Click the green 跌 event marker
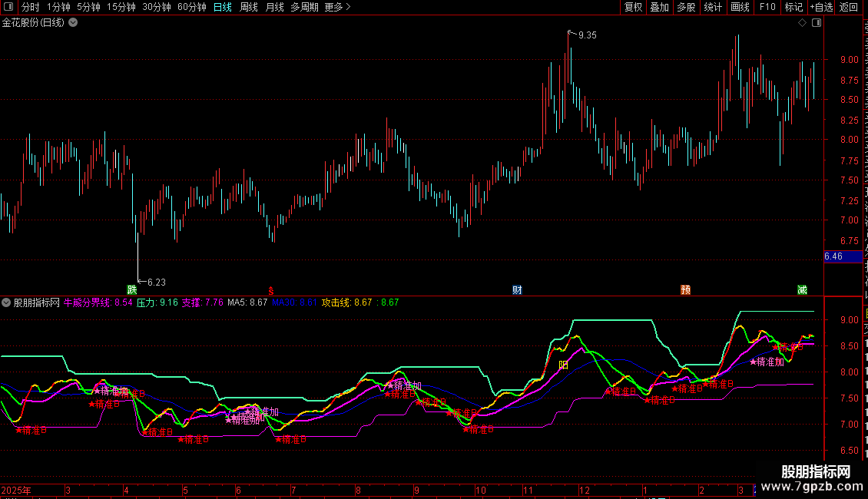Screen dimensions: 868x499 [x=132, y=289]
